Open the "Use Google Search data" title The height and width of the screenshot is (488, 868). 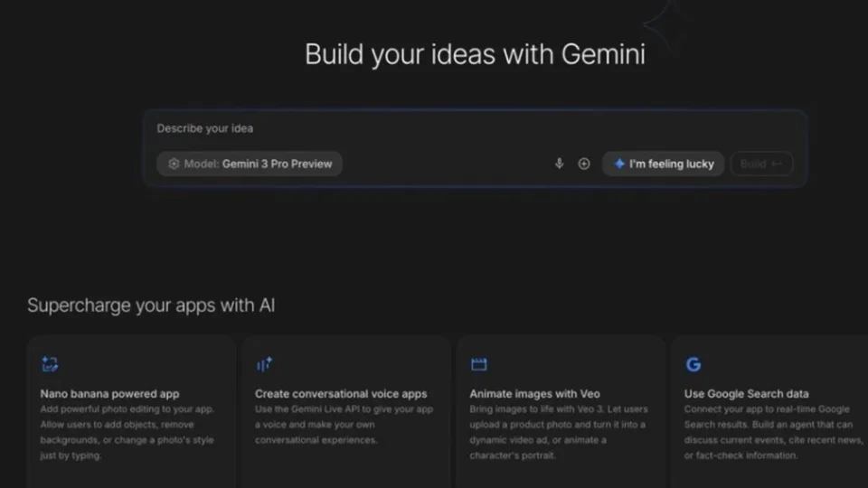tap(746, 394)
